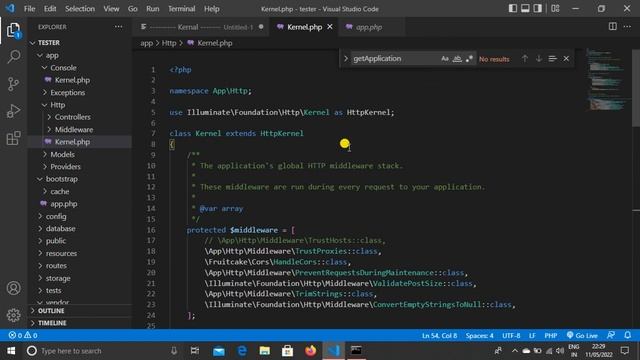Click LF end of line status item

point(532,336)
